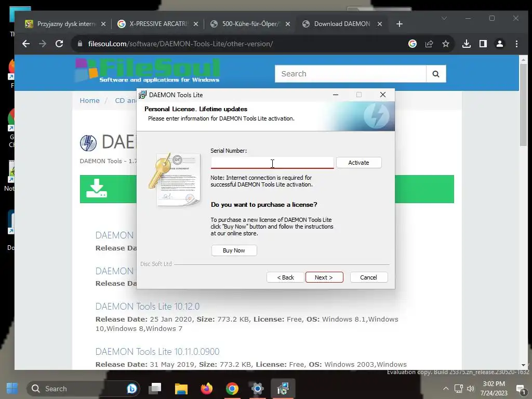This screenshot has height=399, width=532.
Task: Click the filesoul.com address bar
Action: [x=237, y=44]
